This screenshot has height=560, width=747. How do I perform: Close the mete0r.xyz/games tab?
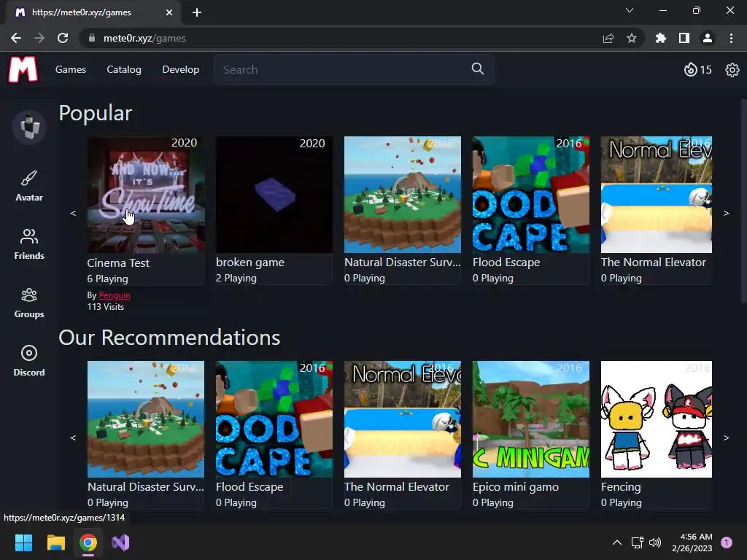(169, 12)
